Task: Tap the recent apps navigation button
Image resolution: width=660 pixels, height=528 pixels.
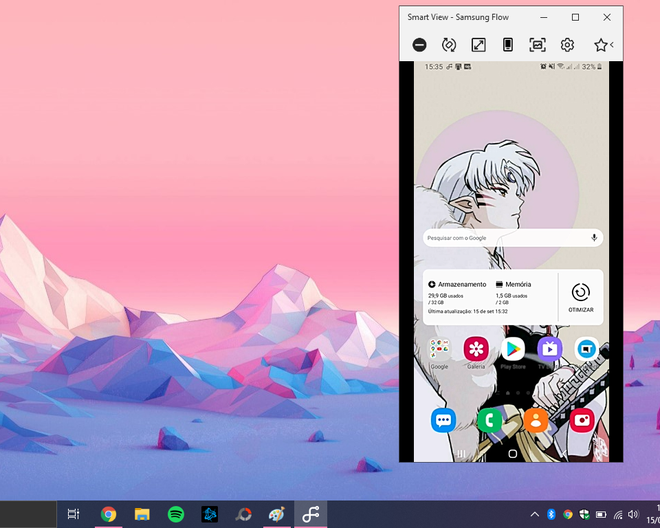Action: 461,453
